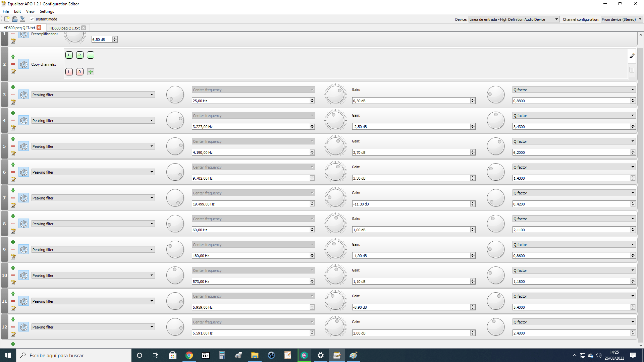644x362 pixels.
Task: Click the Q factor dial in row 10
Action: pyautogui.click(x=496, y=275)
